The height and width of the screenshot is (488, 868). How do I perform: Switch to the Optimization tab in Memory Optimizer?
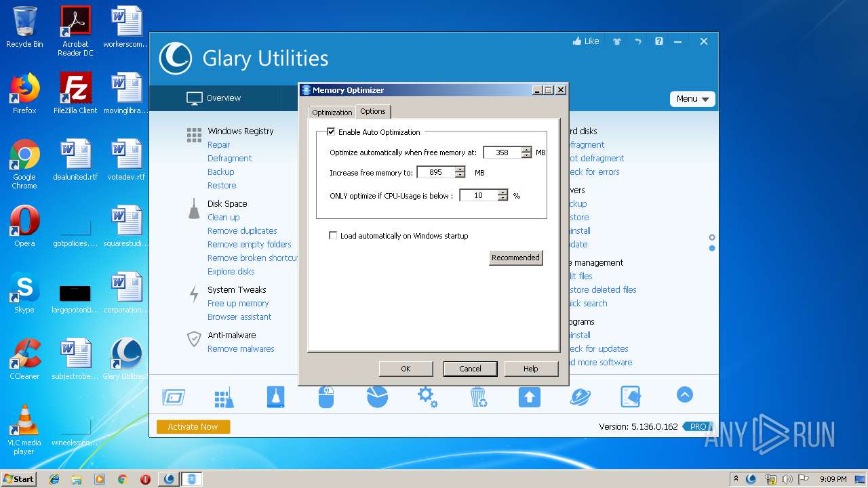pyautogui.click(x=332, y=113)
